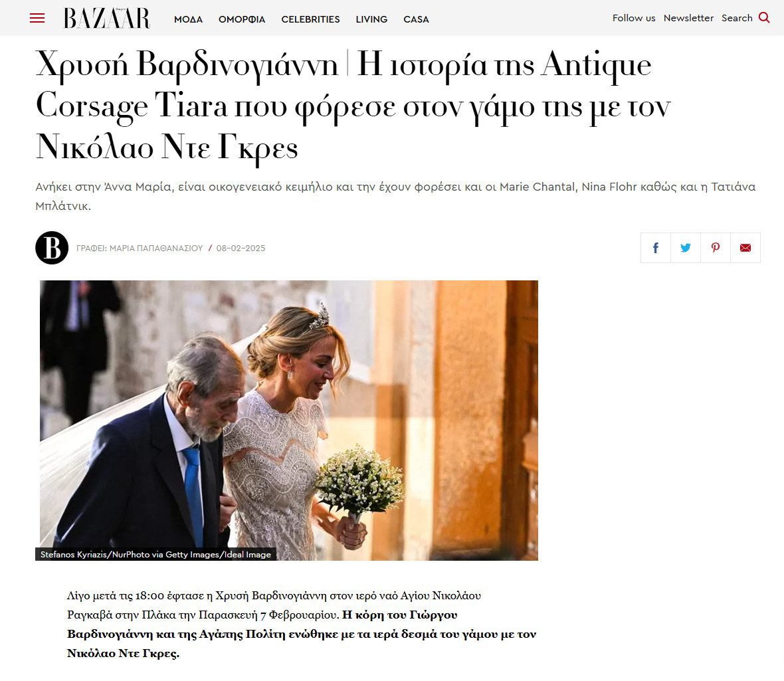784x681 pixels.
Task: Open the Newsletter link
Action: (688, 18)
